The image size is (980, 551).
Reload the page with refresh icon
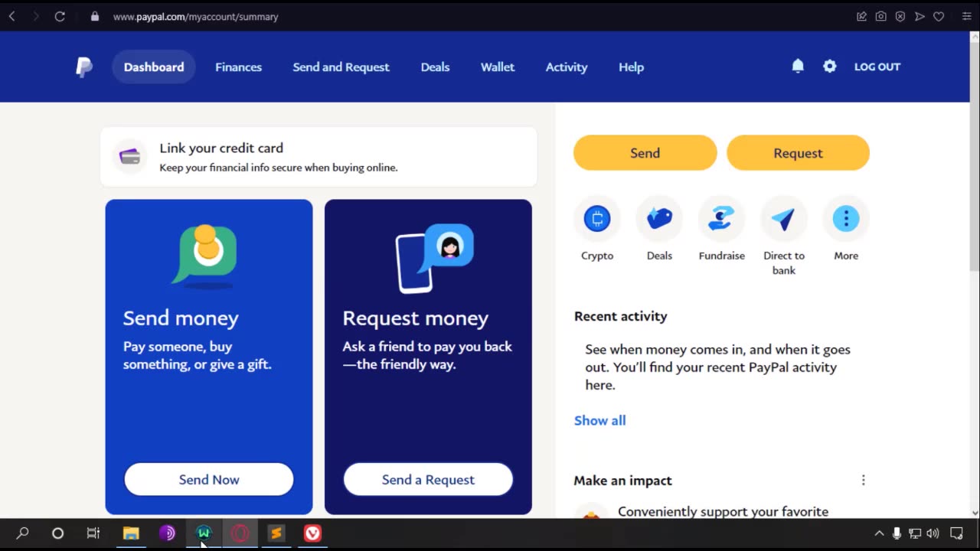[x=60, y=16]
